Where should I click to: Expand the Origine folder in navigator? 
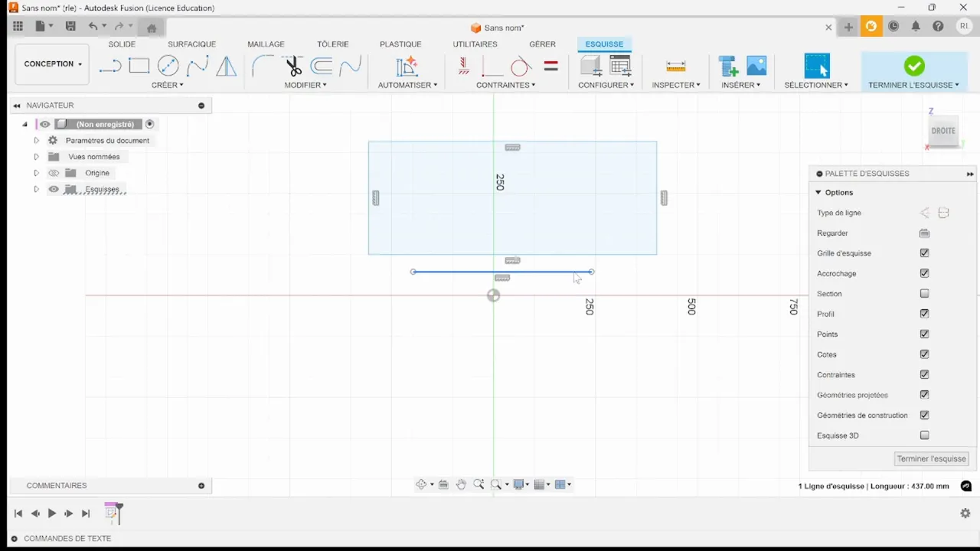pyautogui.click(x=36, y=172)
